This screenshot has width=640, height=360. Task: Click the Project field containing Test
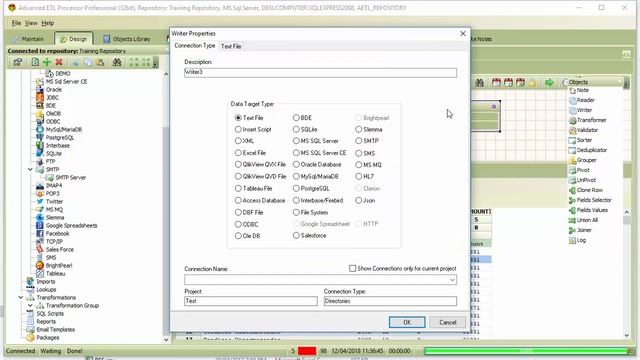coord(251,301)
